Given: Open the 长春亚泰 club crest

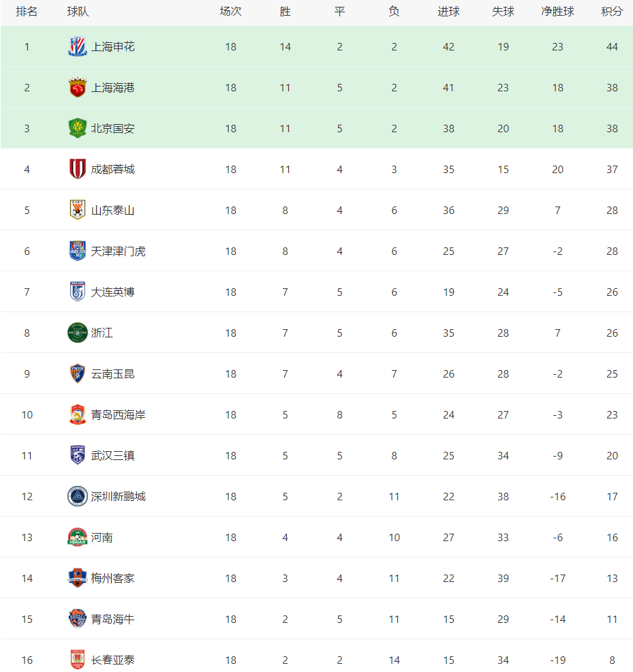Looking at the screenshot, I should 78,660.
